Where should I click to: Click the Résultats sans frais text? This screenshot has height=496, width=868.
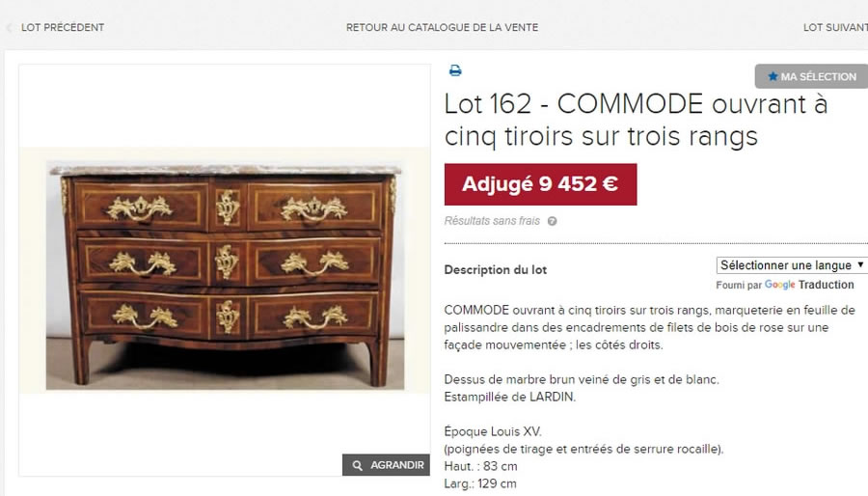(x=492, y=221)
